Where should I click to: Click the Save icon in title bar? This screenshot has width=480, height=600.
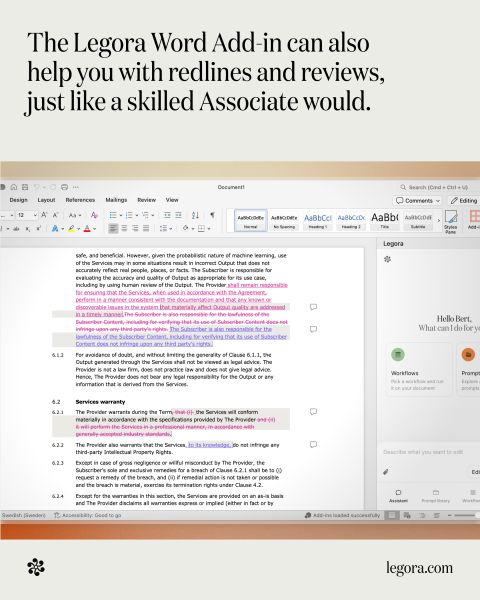25,187
